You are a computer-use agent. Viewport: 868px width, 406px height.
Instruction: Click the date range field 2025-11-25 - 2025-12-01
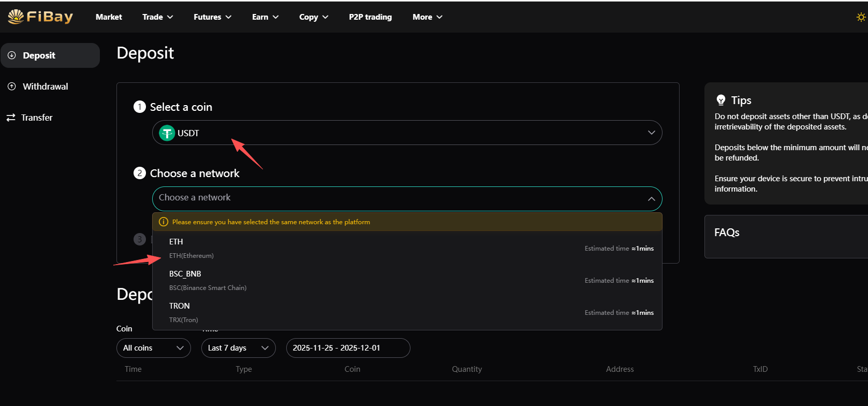coord(348,348)
